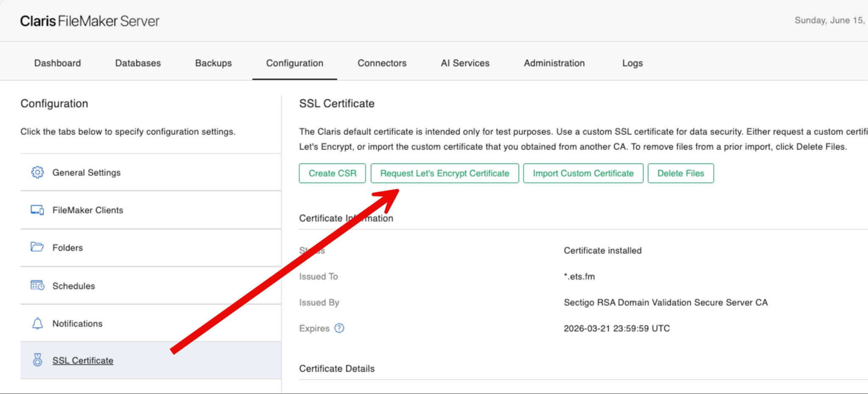View the Logs tab
Image resolution: width=868 pixels, height=394 pixels.
[632, 63]
